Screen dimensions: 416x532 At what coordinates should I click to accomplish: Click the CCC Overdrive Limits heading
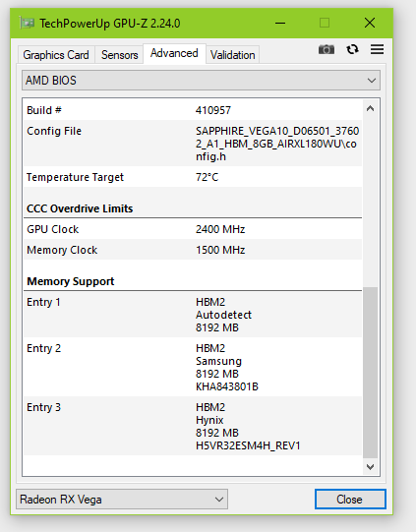pyautogui.click(x=80, y=208)
